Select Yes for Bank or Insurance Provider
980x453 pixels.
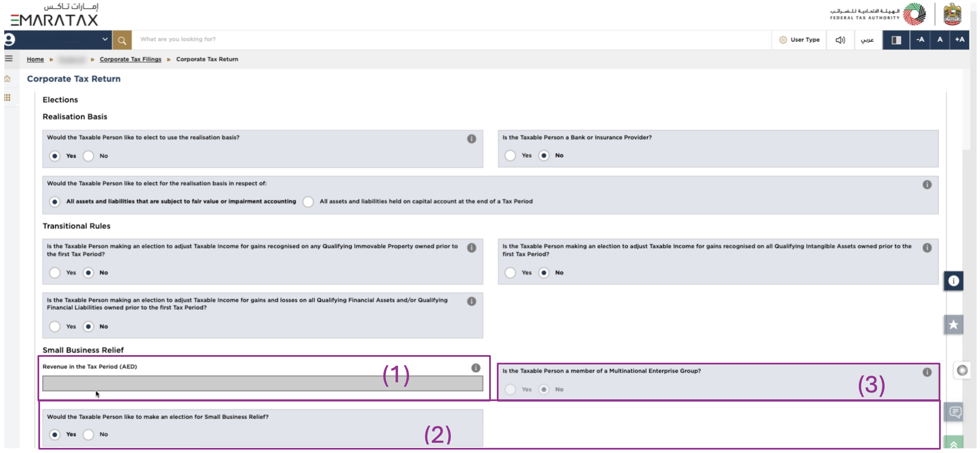(510, 156)
